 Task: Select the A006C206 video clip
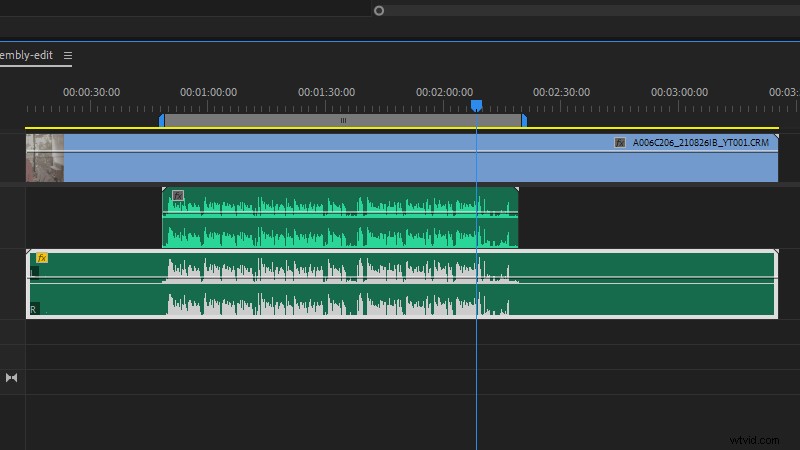(x=402, y=158)
